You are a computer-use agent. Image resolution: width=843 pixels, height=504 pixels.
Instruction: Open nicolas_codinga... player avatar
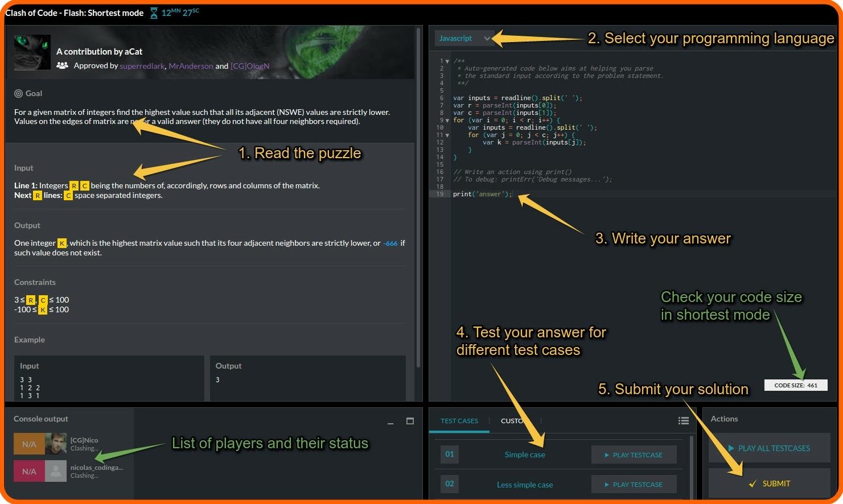pos(56,471)
